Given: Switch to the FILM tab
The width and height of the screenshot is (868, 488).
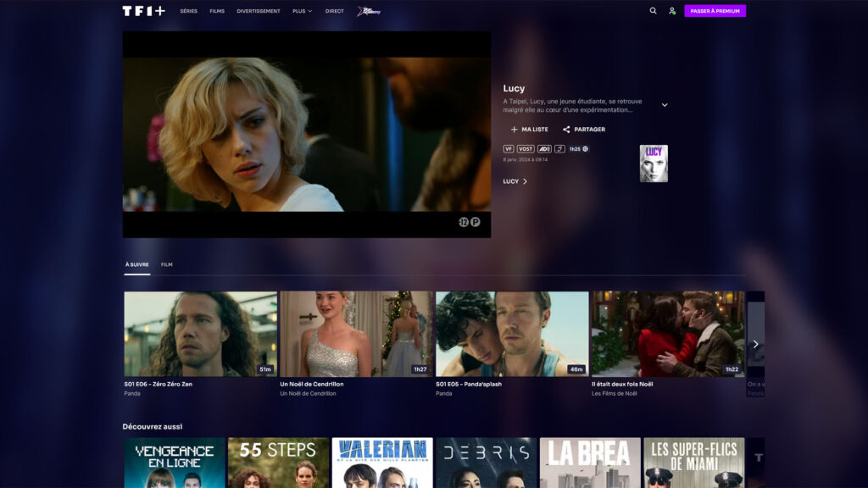Looking at the screenshot, I should point(168,264).
